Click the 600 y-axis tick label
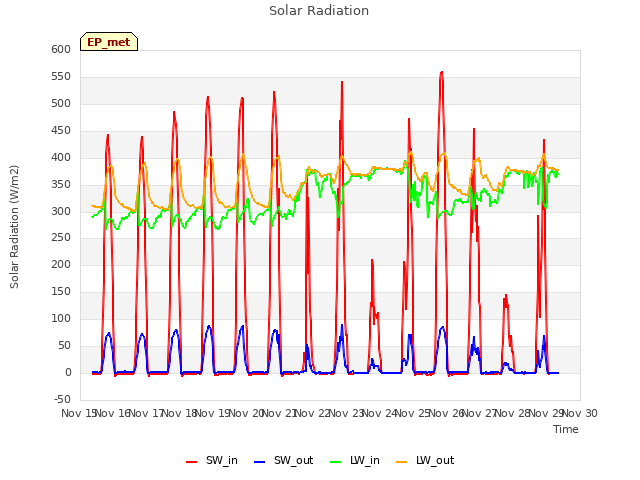 (x=61, y=49)
